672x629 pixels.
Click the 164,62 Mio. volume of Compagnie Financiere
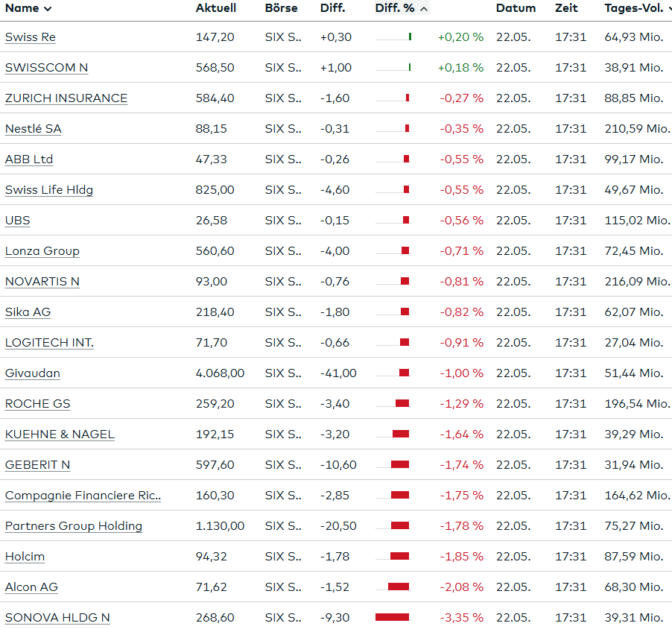click(x=637, y=495)
